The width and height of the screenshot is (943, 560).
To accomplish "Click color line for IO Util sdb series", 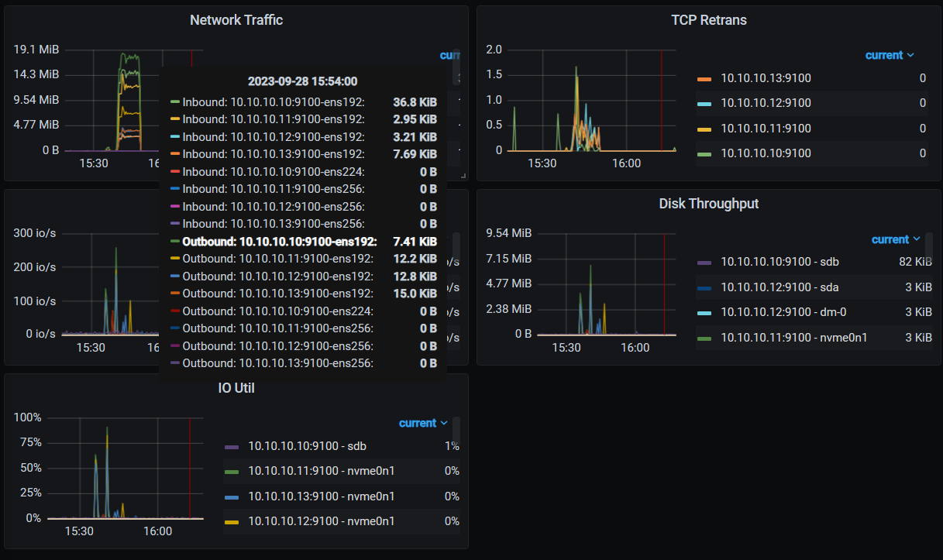I will coord(232,447).
